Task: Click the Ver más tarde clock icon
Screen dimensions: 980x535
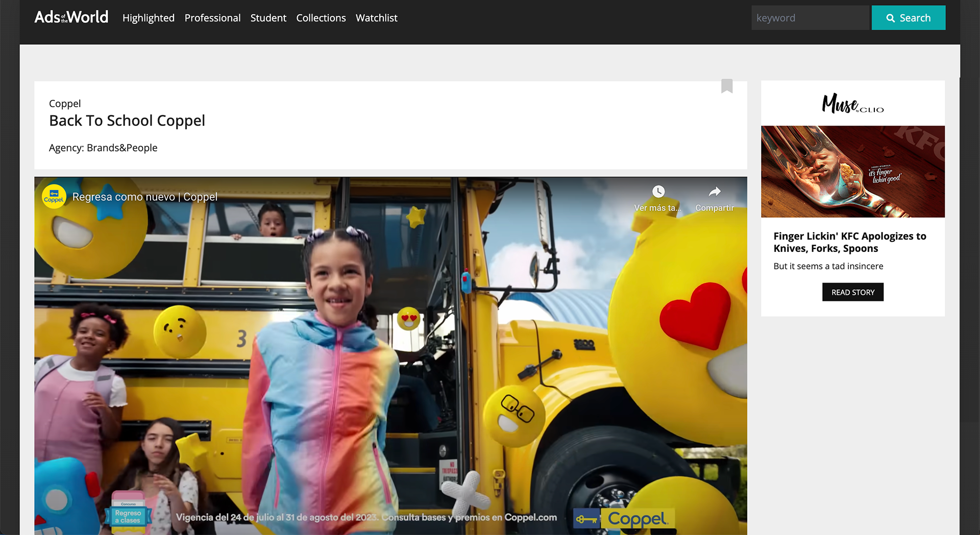Action: click(x=658, y=192)
